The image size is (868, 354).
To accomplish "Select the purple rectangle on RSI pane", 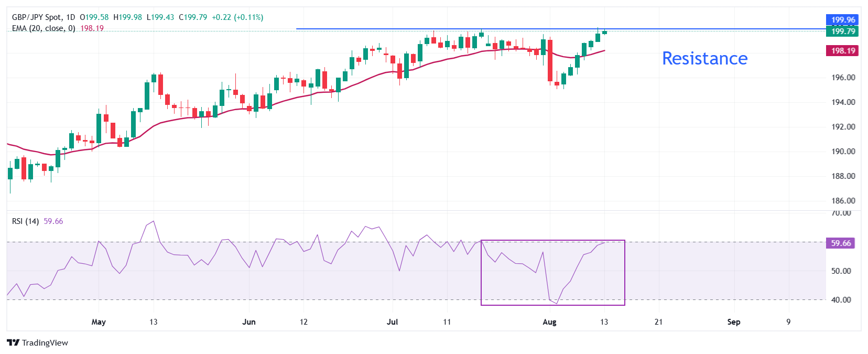I will [624, 273].
